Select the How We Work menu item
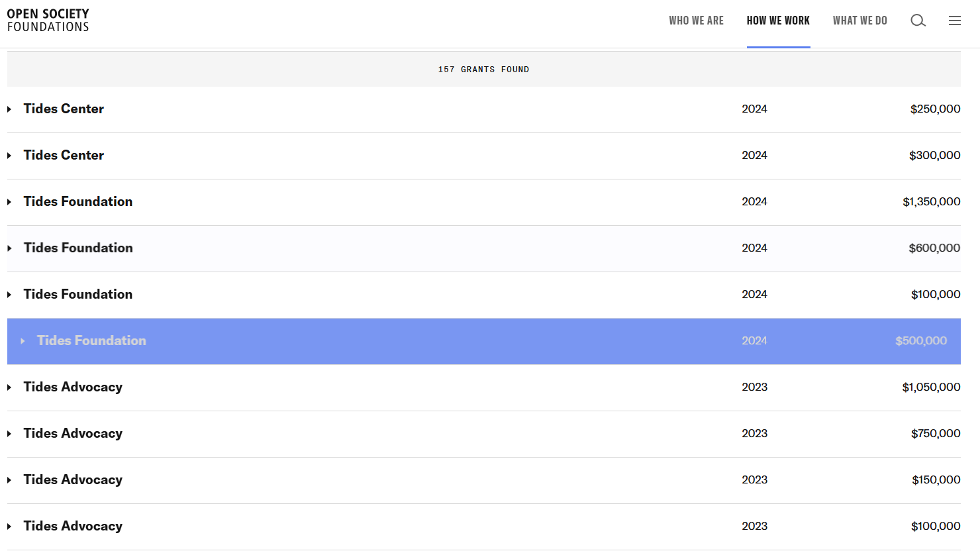This screenshot has height=551, width=980. 778,21
